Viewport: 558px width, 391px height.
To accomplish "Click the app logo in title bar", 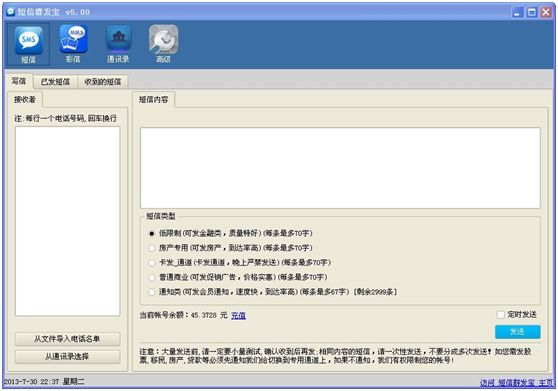I will (x=10, y=12).
